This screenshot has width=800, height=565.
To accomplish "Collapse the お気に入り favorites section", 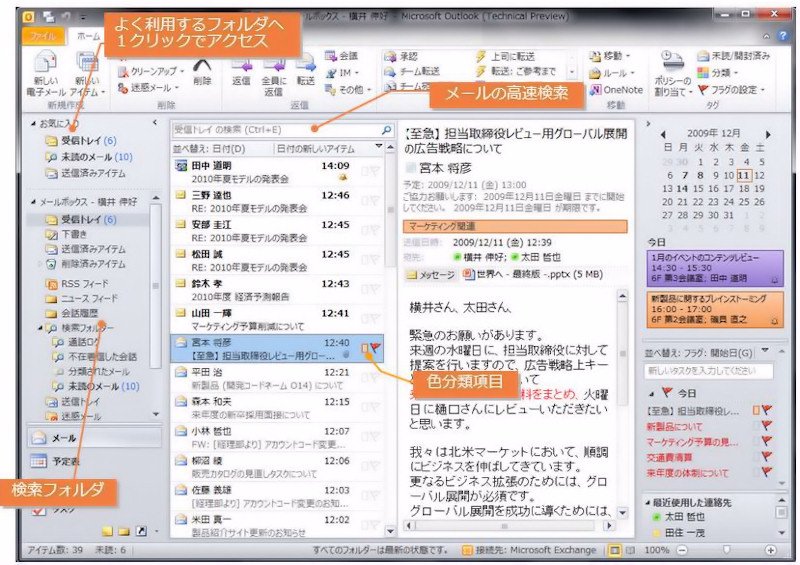I will [x=33, y=124].
